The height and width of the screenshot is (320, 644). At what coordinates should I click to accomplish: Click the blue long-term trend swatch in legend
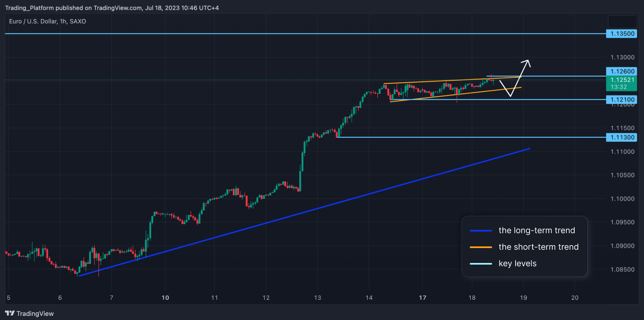tap(481, 230)
